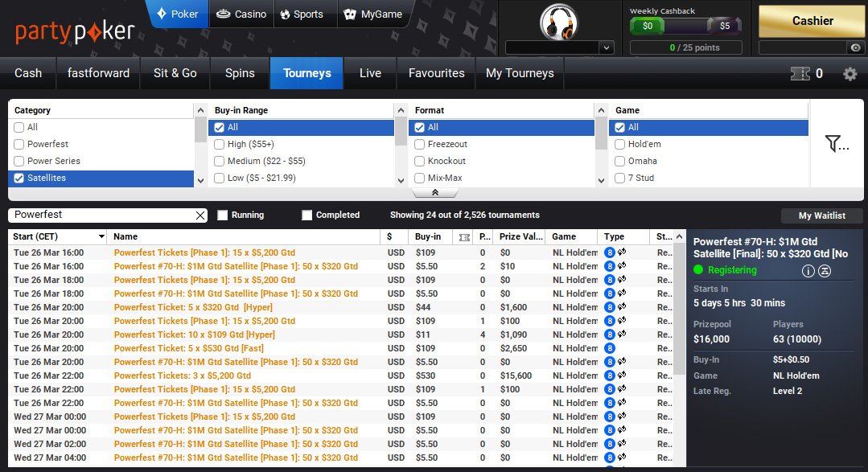
Task: Open the Casino section tab
Action: click(x=241, y=14)
